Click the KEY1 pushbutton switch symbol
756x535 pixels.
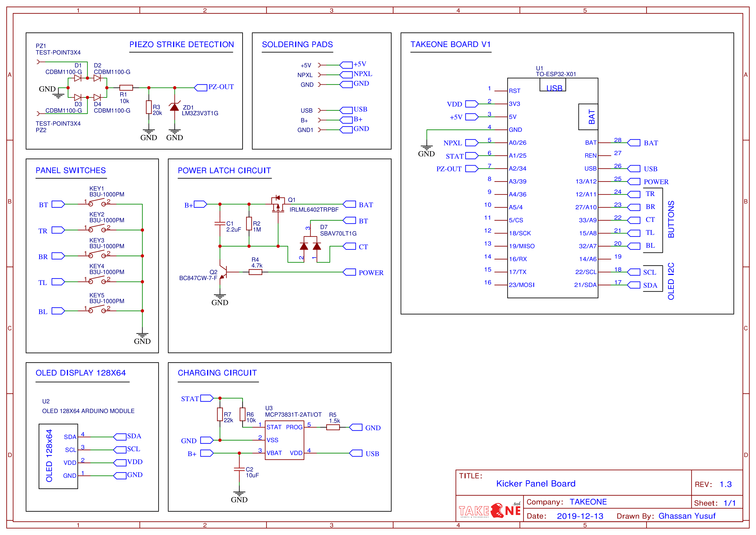click(97, 202)
